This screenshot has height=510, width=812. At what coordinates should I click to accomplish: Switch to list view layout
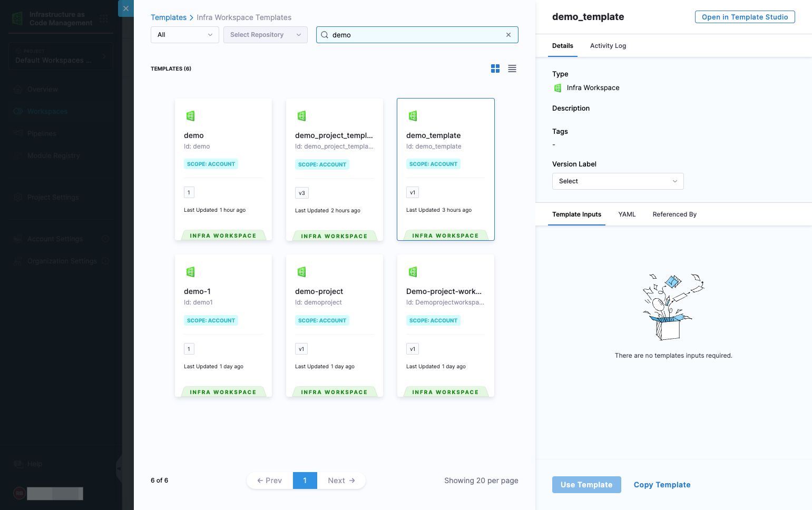(512, 68)
